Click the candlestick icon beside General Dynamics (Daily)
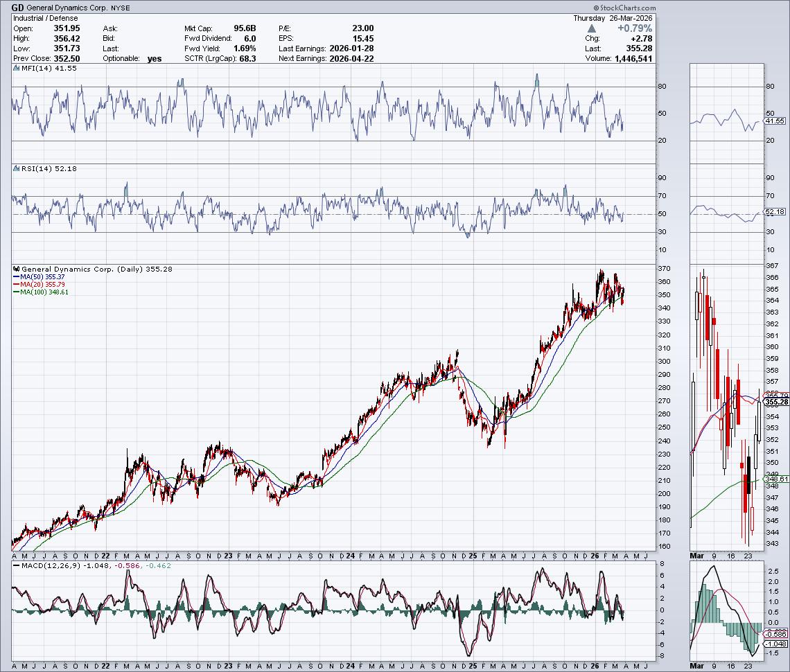Screen dimensions: 790x672 coord(17,269)
